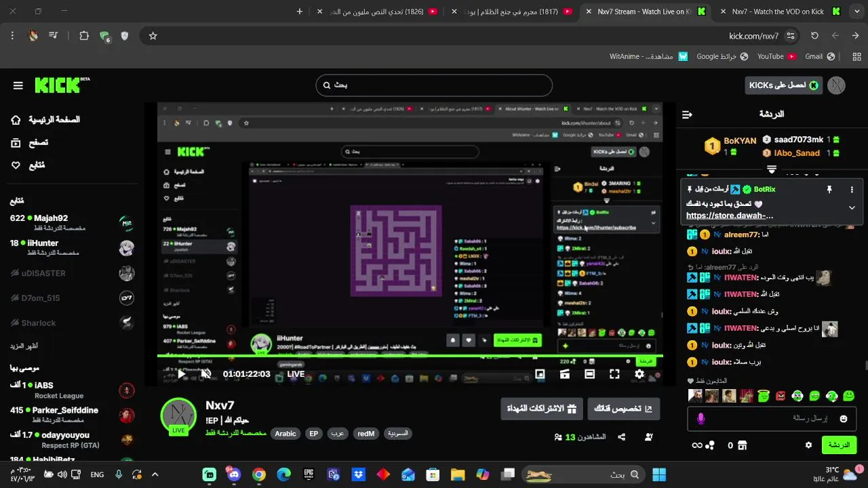Image resolution: width=868 pixels, height=488 pixels.
Task: Open D7om_515 channel in sidebar
Action: (73, 298)
